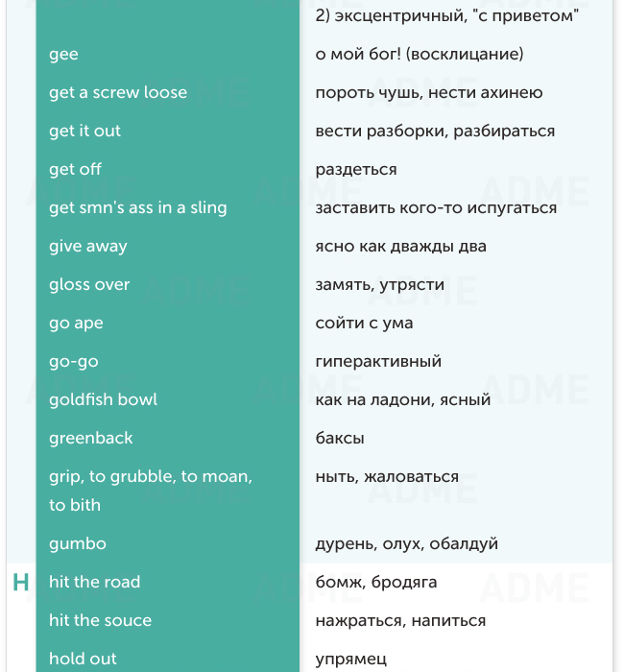Click the phrase "get off"
The image size is (624, 672).
tap(75, 170)
